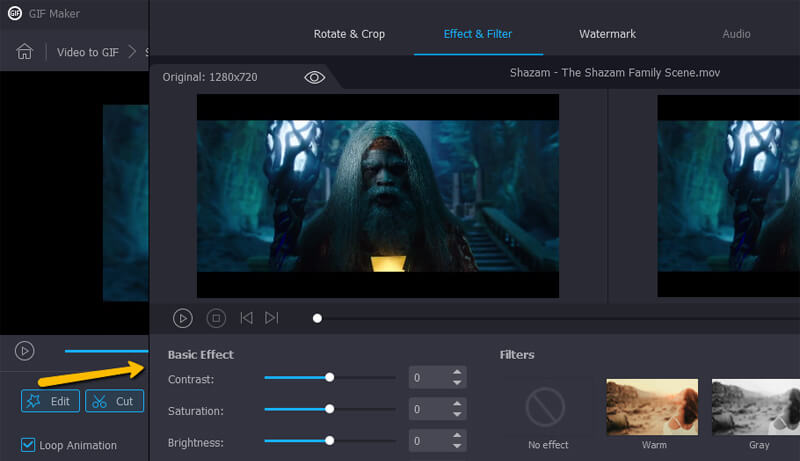Stop editor video playback
Viewport: 800px width, 461px height.
coord(216,318)
